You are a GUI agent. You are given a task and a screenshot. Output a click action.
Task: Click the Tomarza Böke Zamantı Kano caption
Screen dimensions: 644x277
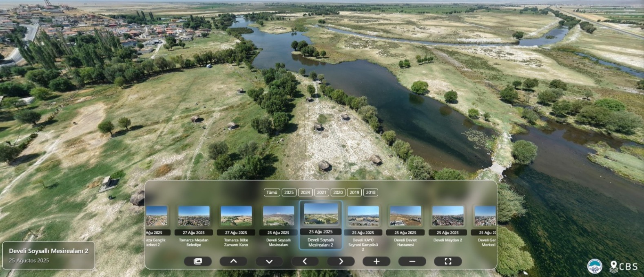(236, 242)
